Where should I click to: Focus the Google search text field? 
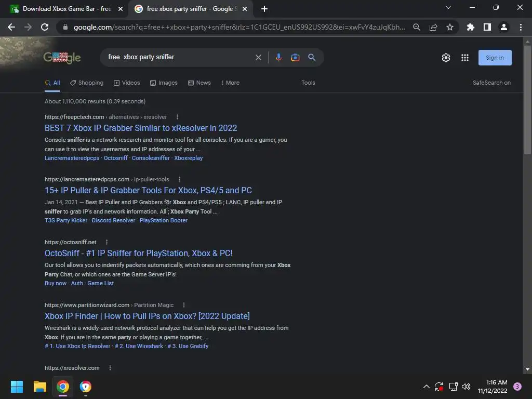[x=178, y=57]
